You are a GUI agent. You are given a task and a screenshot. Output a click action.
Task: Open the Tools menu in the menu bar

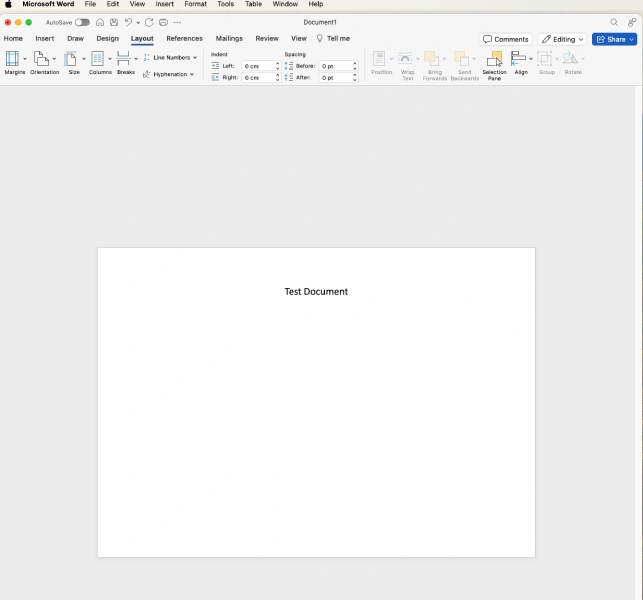[226, 4]
